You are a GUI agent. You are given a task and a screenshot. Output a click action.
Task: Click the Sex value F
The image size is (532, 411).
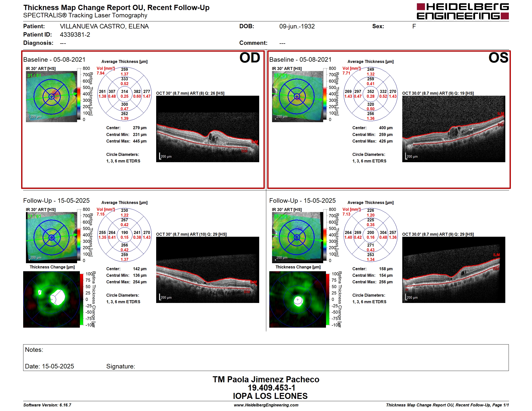point(414,26)
